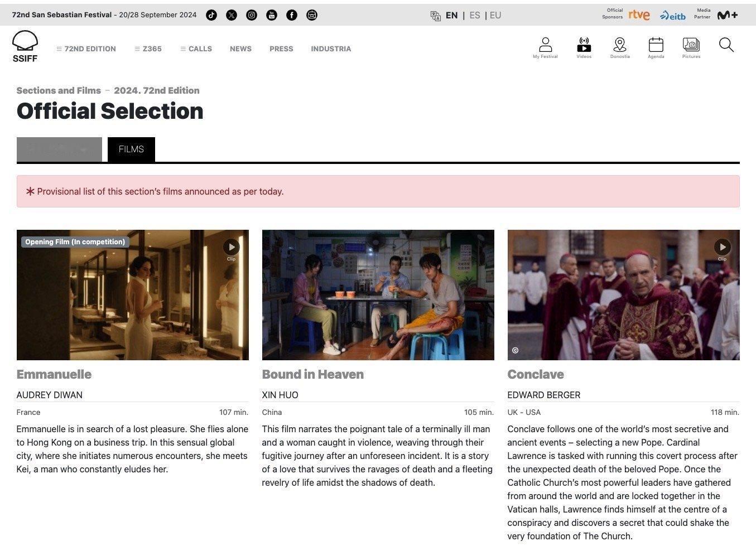Expand the CALLS menu
Viewport: 756px width, 551px height.
pyautogui.click(x=196, y=49)
